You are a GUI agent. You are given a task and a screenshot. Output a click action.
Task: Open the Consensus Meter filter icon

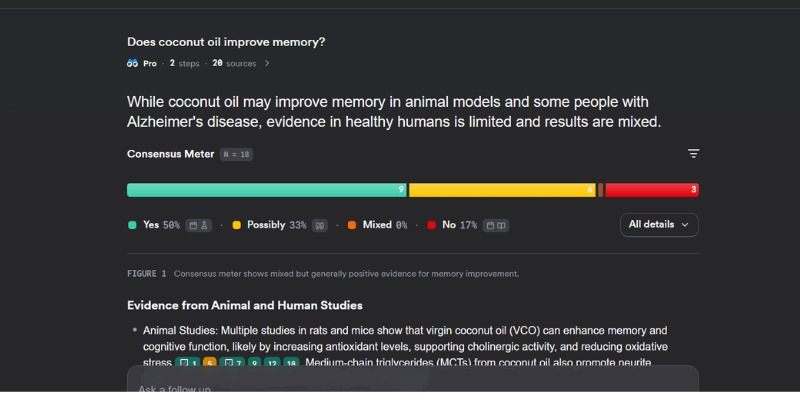point(693,154)
